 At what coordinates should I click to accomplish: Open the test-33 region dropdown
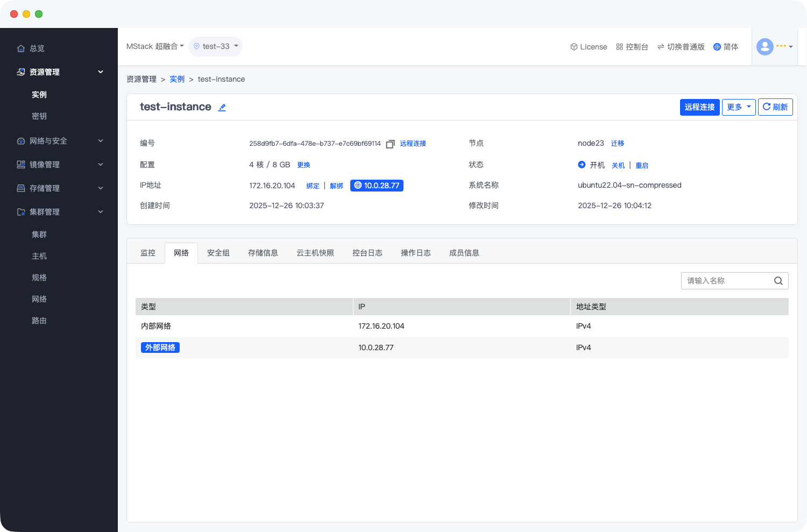[216, 46]
